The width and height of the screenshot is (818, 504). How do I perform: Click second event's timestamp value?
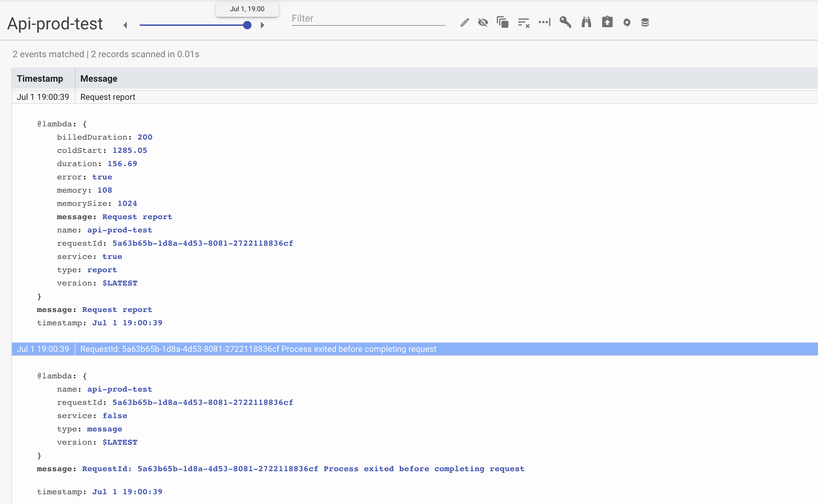point(127,492)
